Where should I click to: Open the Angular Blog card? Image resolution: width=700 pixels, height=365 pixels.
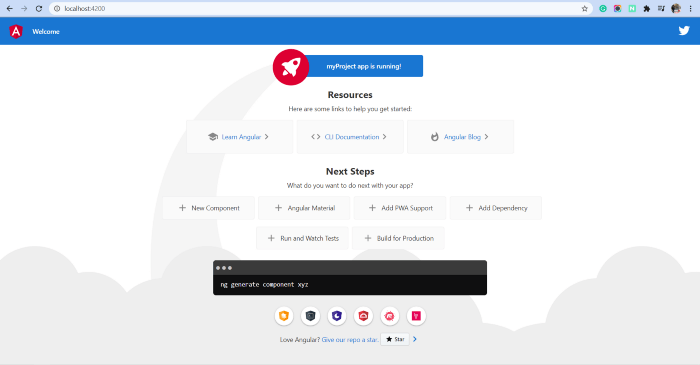coord(460,137)
